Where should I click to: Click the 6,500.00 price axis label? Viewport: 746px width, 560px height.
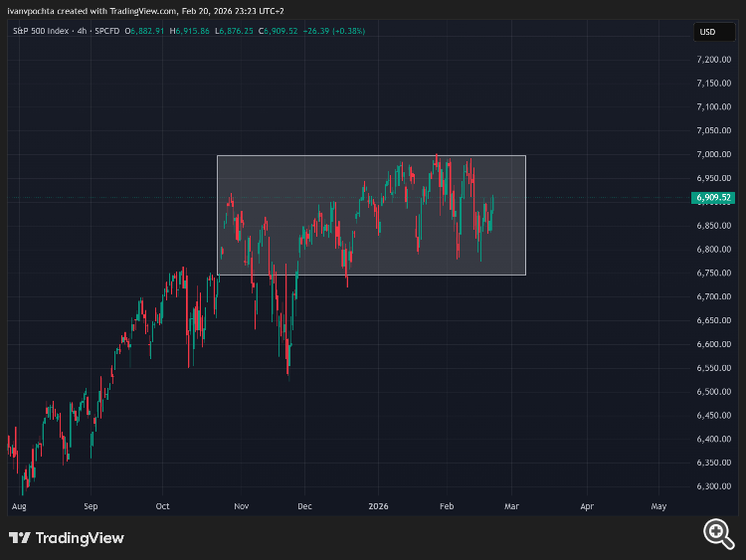tap(713, 392)
